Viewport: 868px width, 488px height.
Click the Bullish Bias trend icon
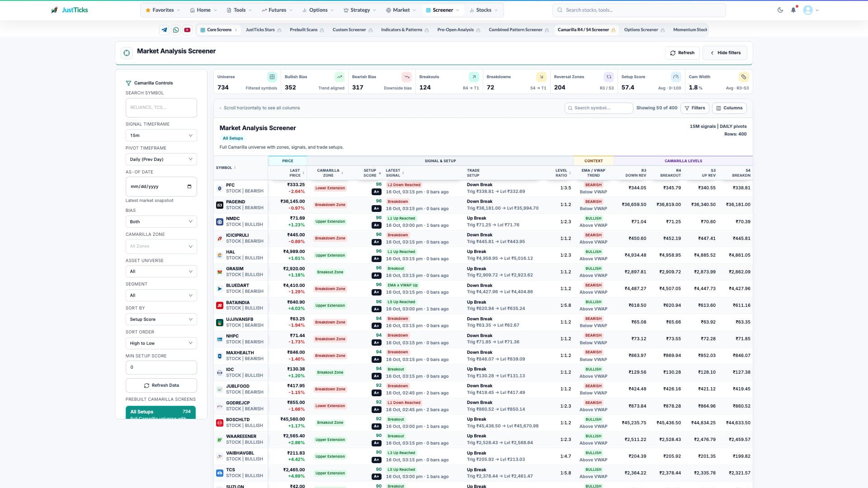339,77
